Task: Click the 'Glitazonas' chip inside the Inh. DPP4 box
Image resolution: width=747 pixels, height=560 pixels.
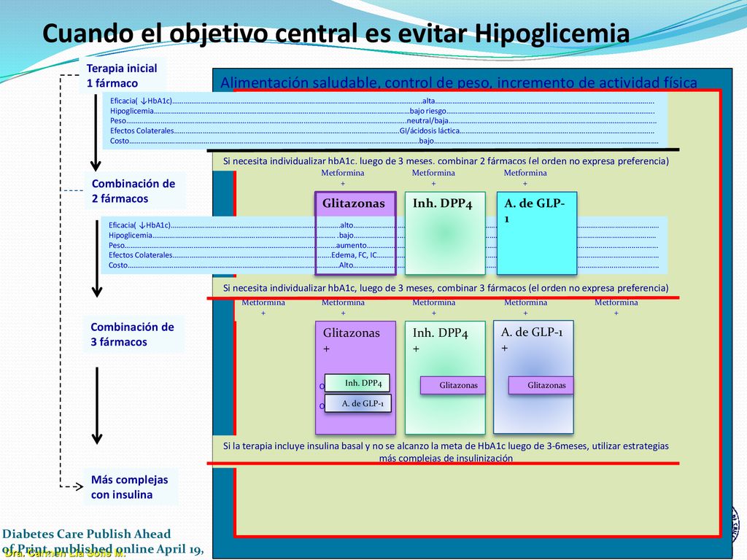Action: pyautogui.click(x=453, y=385)
